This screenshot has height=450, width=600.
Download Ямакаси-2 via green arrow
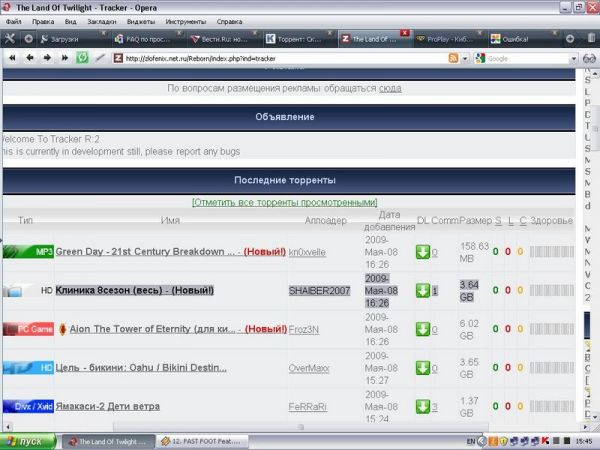tap(423, 407)
